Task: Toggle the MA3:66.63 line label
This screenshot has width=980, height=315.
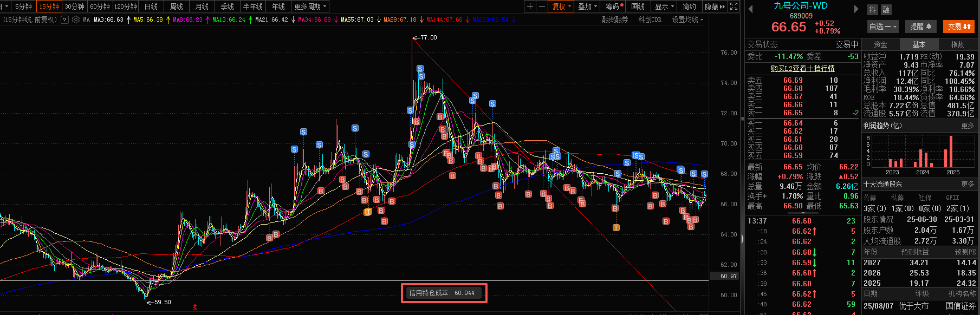Action: click(x=108, y=19)
